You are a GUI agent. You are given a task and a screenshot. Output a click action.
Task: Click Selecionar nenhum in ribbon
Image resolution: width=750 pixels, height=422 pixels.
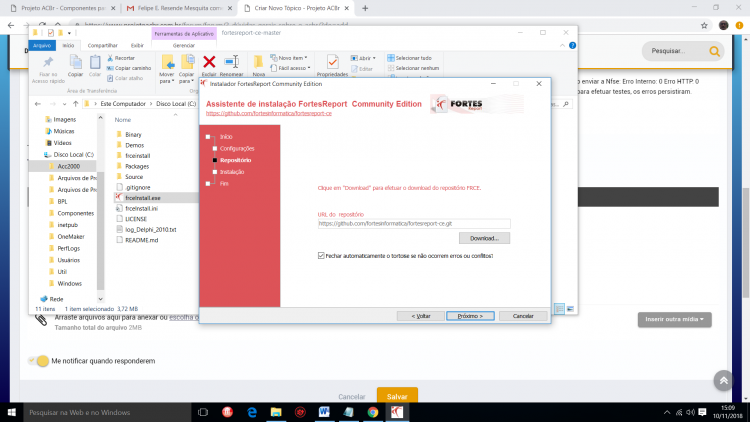pyautogui.click(x=413, y=68)
